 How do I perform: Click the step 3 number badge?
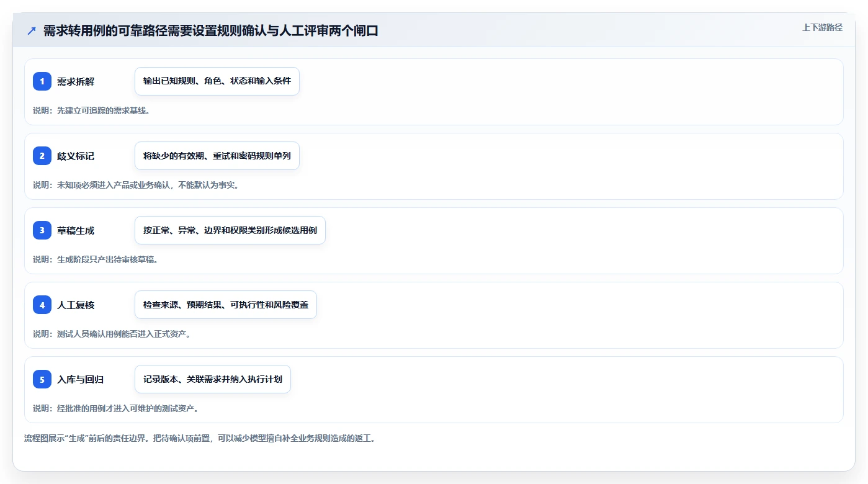click(42, 230)
